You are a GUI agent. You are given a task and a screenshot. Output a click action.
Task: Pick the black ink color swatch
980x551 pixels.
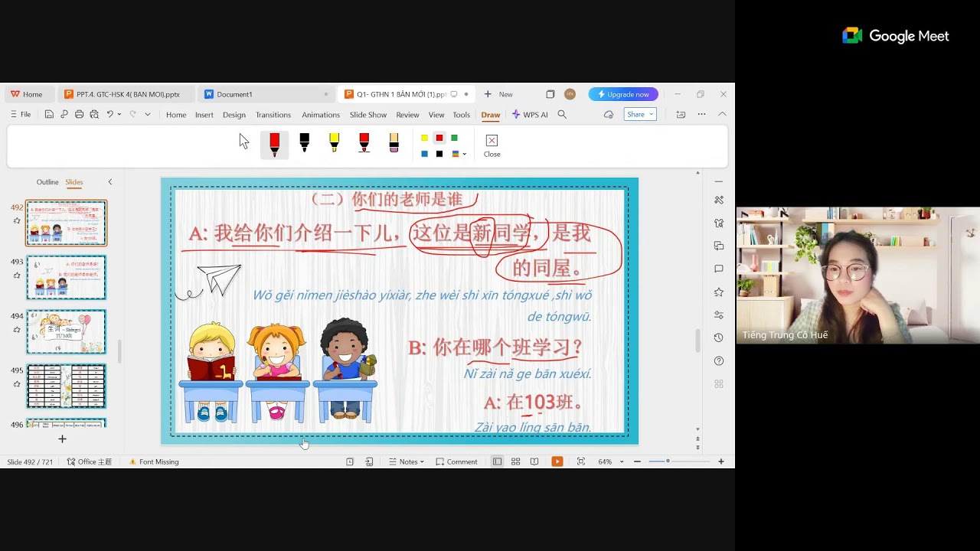click(x=439, y=154)
